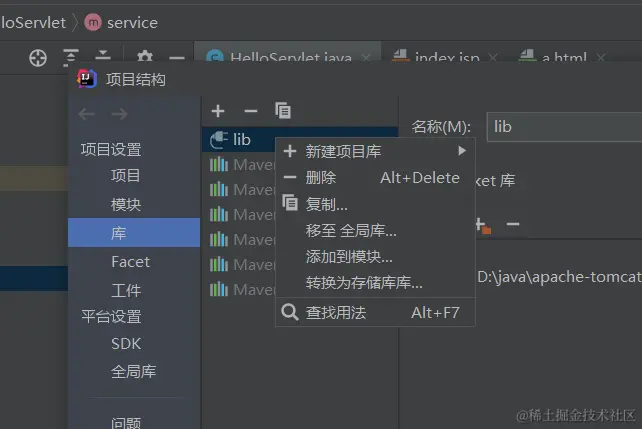Viewport: 642px width, 429px height.
Task: Select the 库 settings page
Action: (x=134, y=233)
